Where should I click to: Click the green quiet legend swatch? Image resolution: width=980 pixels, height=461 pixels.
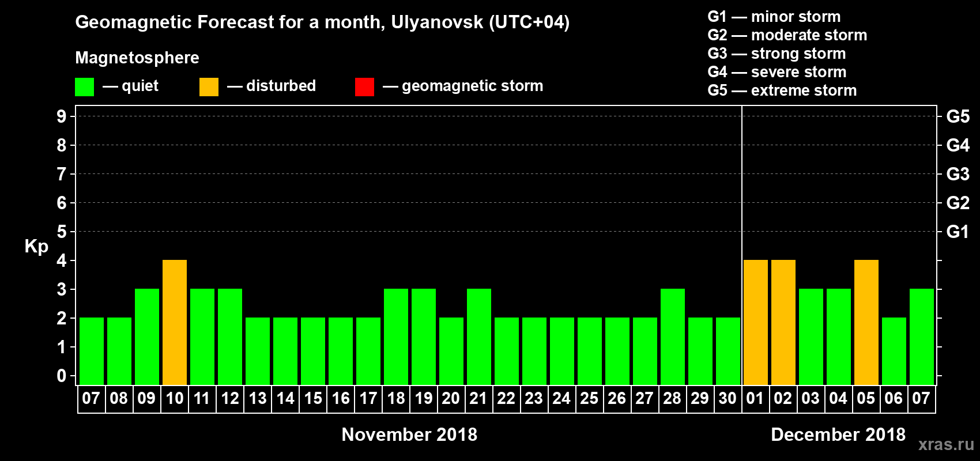coord(85,87)
